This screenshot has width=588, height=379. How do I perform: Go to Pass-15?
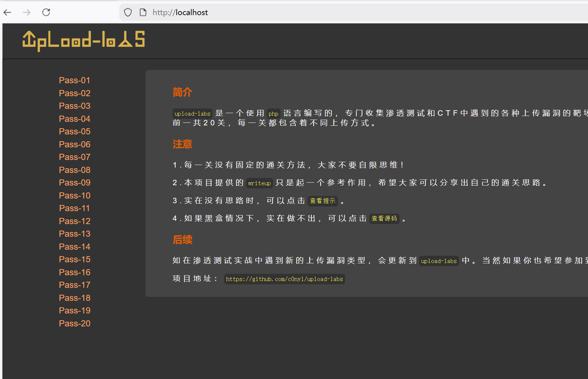(x=75, y=259)
